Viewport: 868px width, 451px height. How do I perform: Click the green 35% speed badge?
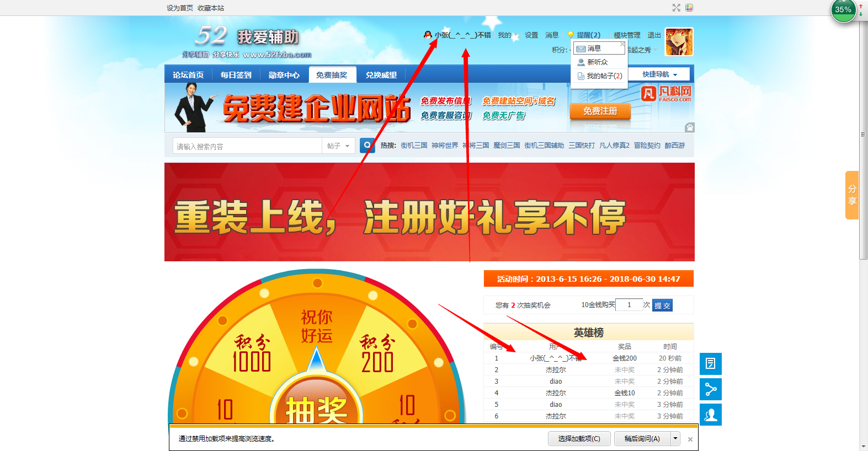click(843, 9)
